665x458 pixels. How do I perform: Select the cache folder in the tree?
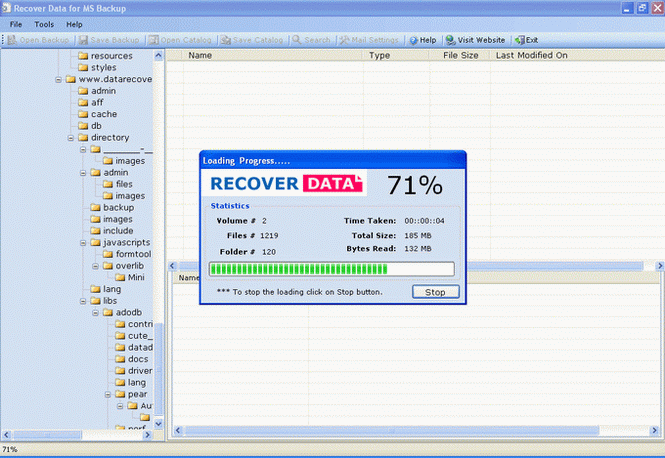coord(103,114)
